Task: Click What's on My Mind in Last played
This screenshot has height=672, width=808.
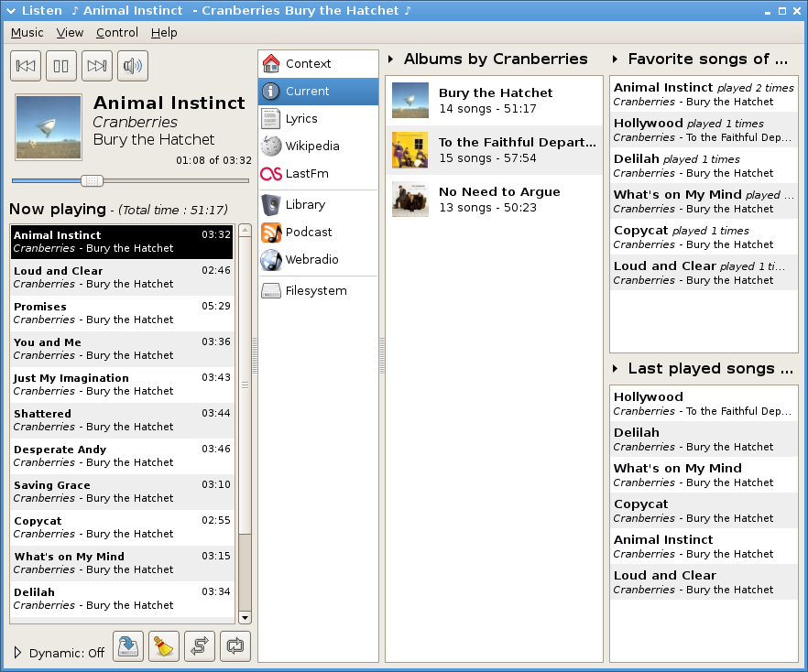Action: point(704,475)
